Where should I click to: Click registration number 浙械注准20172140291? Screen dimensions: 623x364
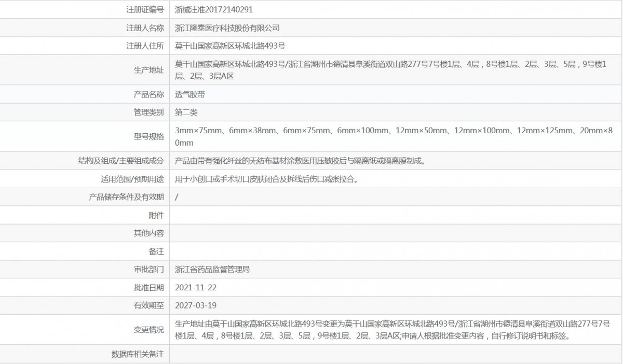[x=214, y=9]
